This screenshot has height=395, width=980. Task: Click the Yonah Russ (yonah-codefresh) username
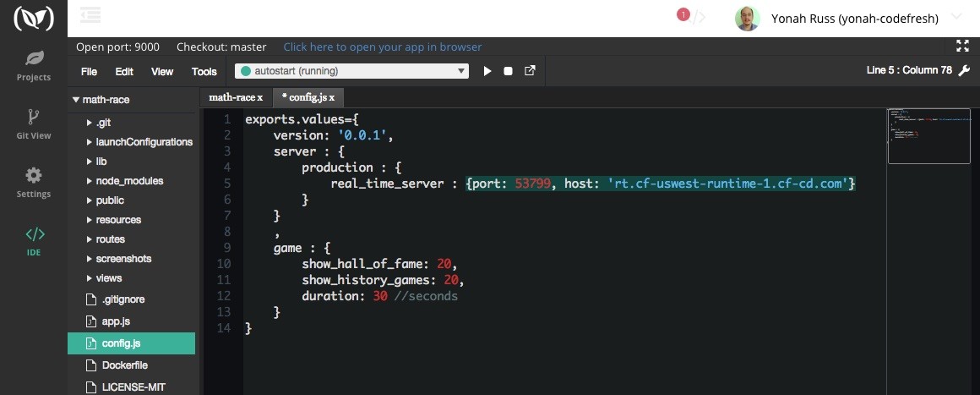tap(855, 19)
